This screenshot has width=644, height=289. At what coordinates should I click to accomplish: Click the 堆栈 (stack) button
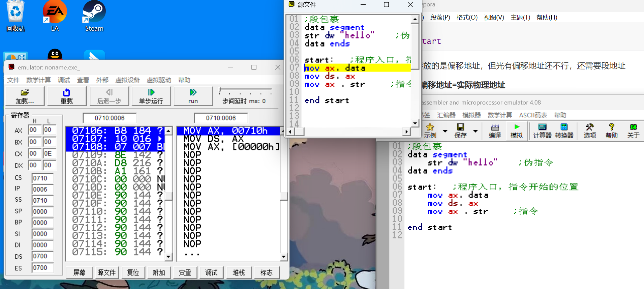[x=239, y=272]
